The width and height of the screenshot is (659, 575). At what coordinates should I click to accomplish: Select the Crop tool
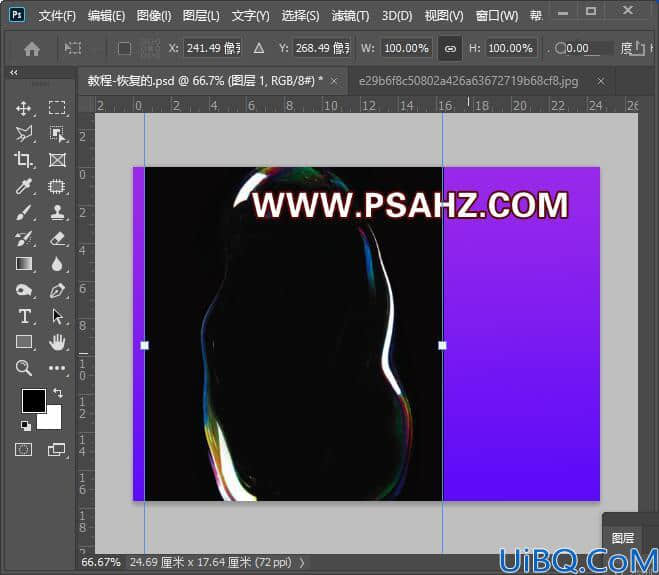pos(24,160)
